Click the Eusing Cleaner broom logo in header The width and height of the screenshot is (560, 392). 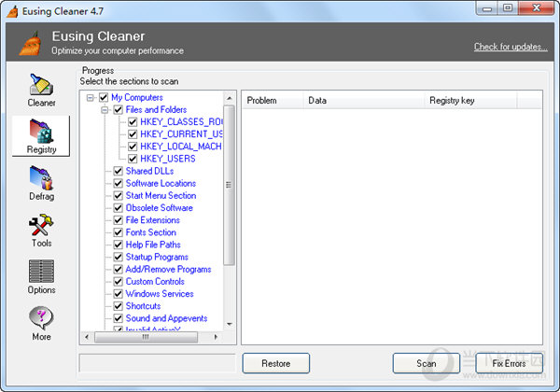[30, 44]
